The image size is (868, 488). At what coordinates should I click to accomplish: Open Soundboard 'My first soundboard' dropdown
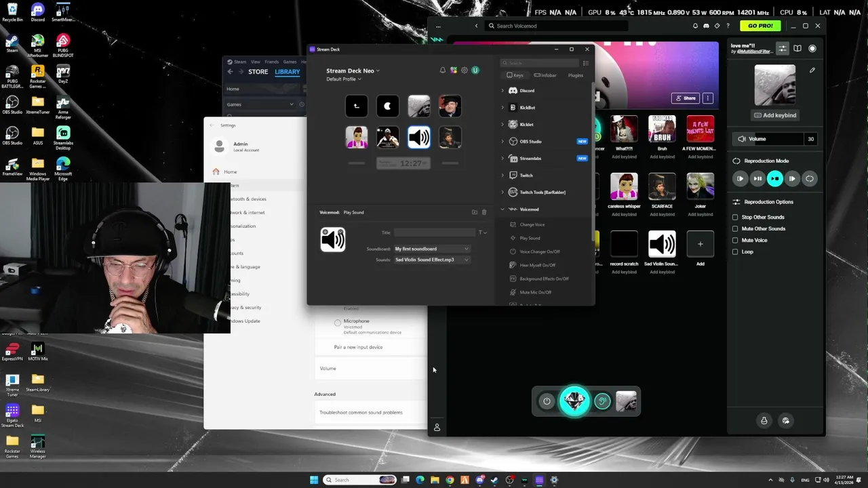click(433, 249)
